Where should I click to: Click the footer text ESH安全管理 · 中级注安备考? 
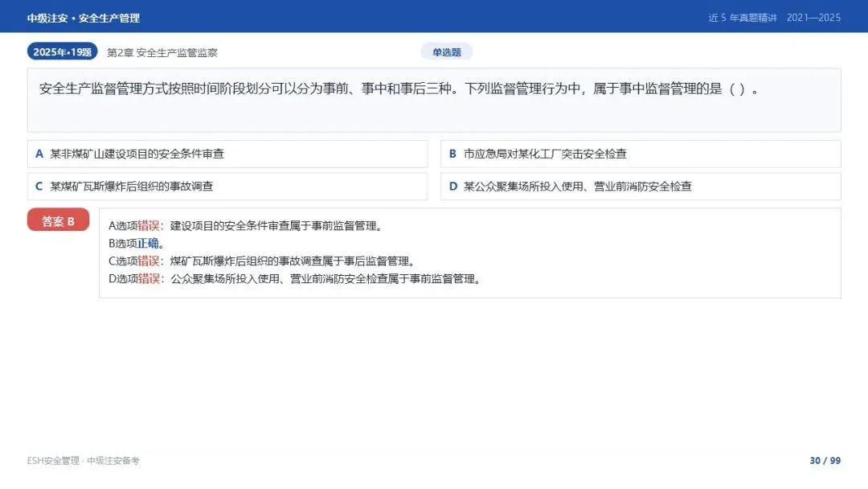click(83, 461)
